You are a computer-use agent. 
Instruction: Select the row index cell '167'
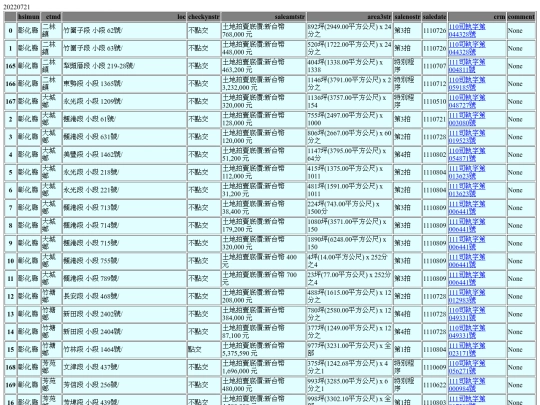click(10, 101)
